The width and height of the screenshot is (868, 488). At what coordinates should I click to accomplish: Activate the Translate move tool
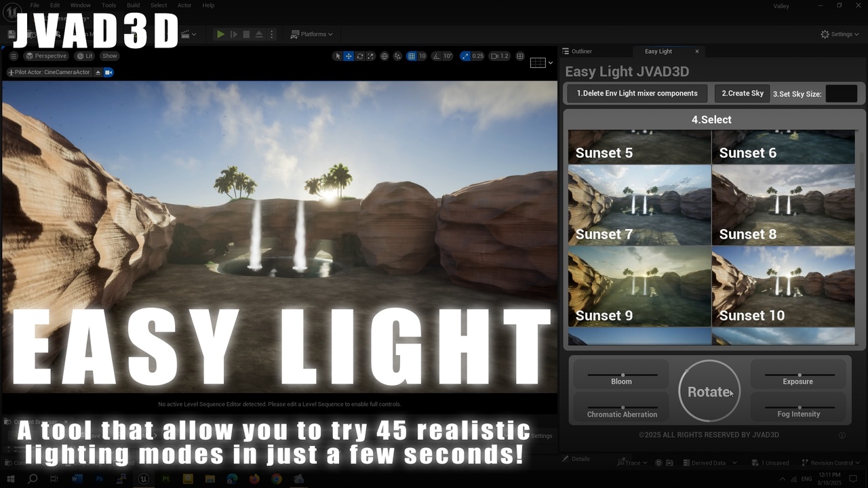pyautogui.click(x=349, y=56)
